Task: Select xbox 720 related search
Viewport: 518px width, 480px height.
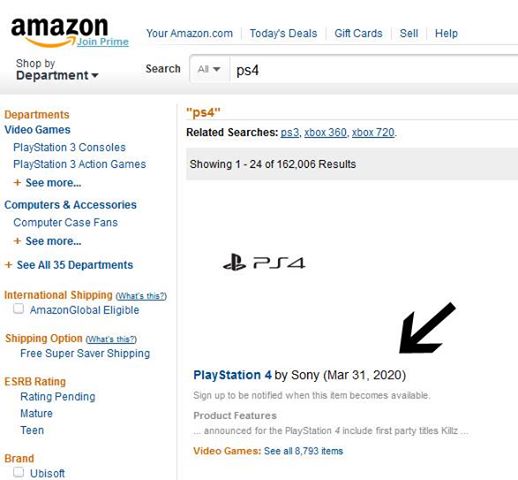Action: pos(373,132)
